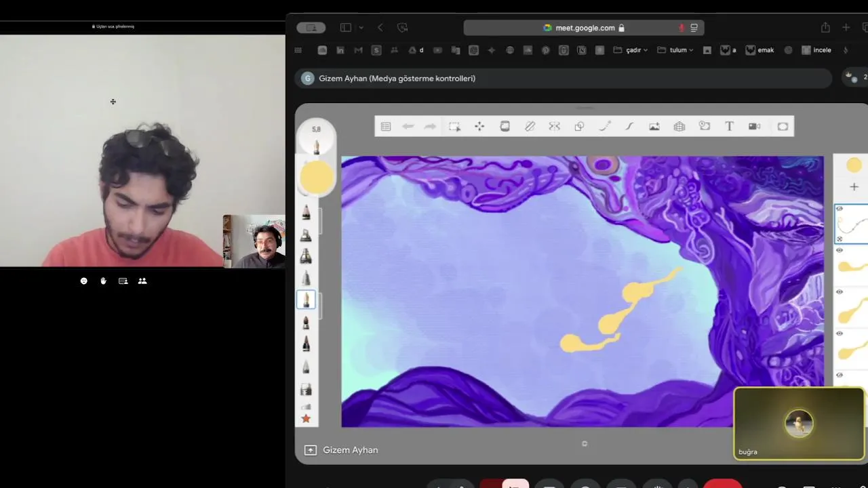Open the LinkedIn bookmark icon

[340, 50]
